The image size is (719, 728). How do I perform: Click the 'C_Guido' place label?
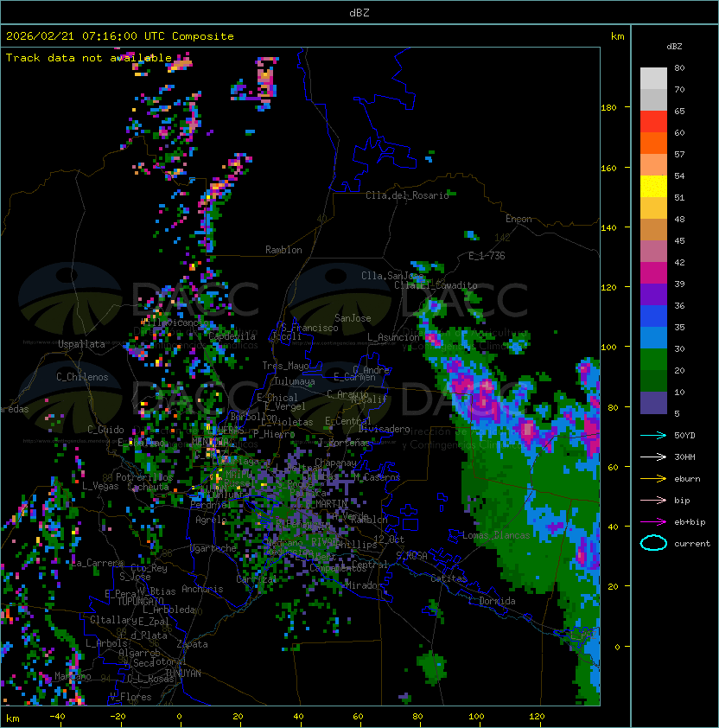tap(105, 430)
